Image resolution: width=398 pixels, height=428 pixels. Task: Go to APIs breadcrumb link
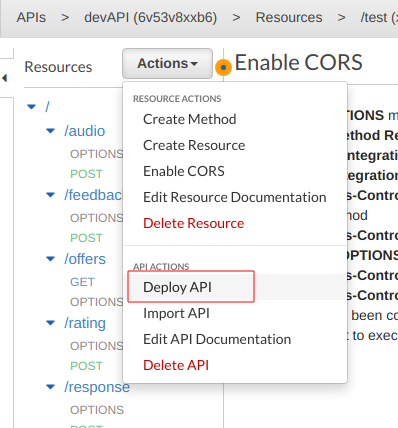click(31, 17)
